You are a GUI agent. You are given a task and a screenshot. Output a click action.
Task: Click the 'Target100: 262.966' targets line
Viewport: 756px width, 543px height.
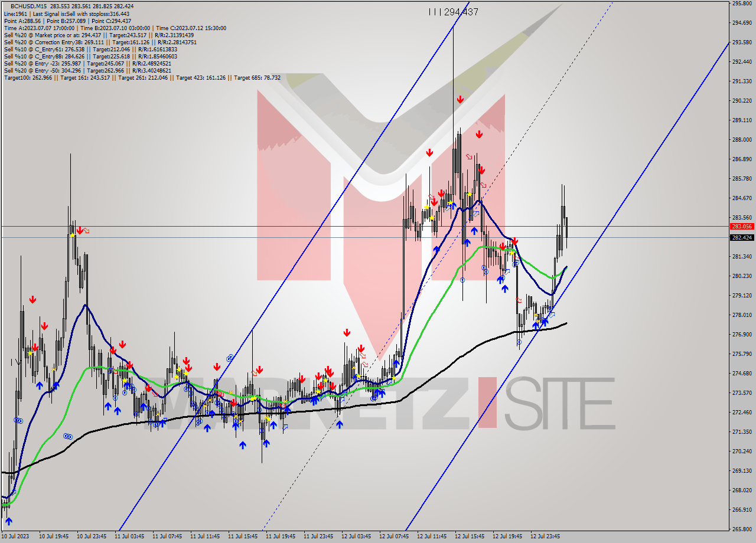pyautogui.click(x=142, y=77)
